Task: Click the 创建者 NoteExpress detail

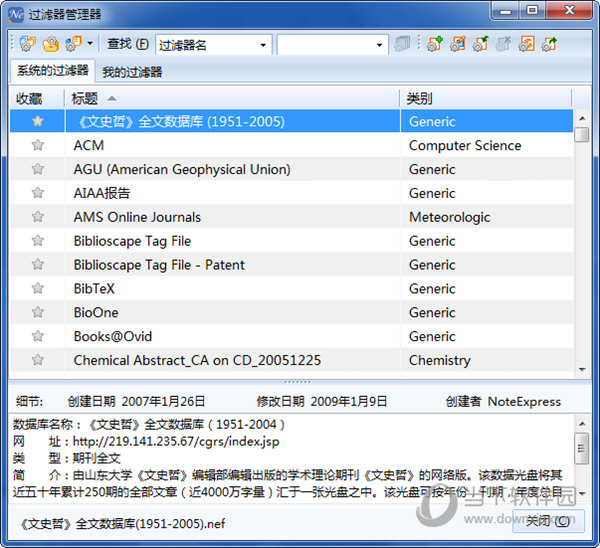Action: [503, 401]
